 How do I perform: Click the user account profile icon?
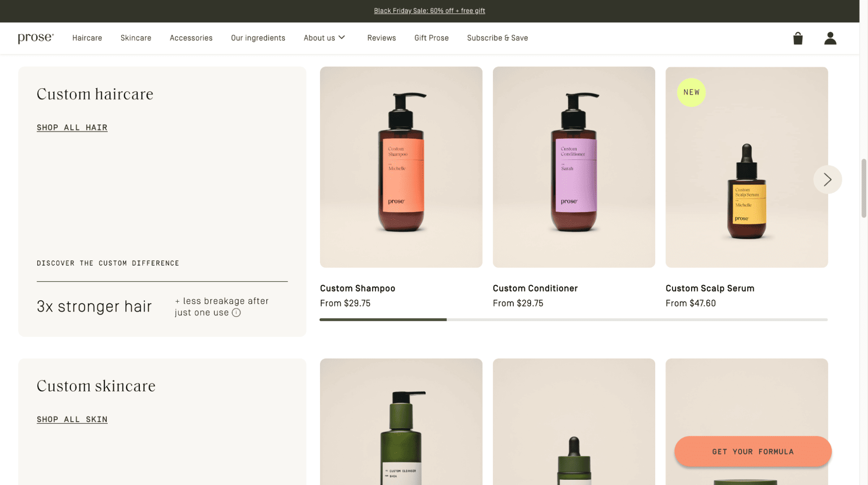[830, 38]
